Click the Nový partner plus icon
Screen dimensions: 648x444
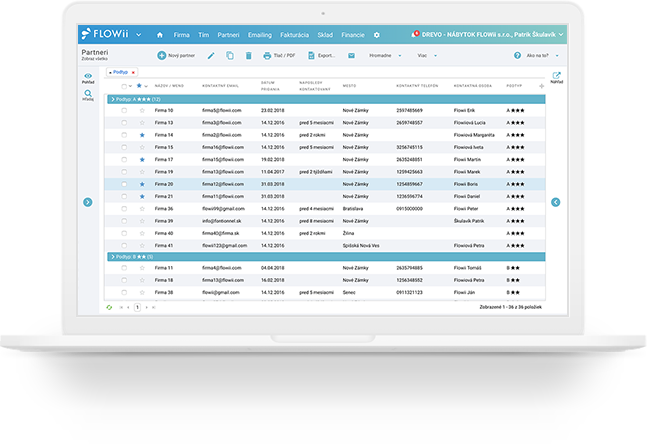pyautogui.click(x=162, y=55)
